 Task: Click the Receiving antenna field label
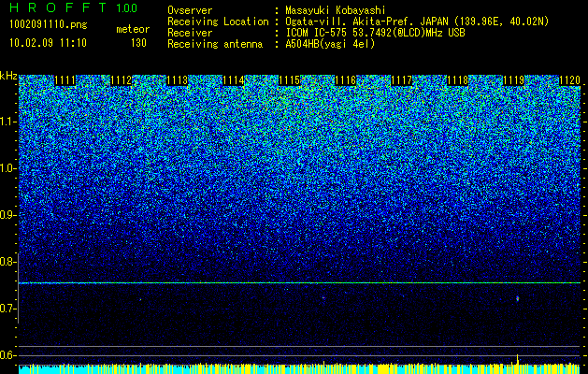click(215, 44)
